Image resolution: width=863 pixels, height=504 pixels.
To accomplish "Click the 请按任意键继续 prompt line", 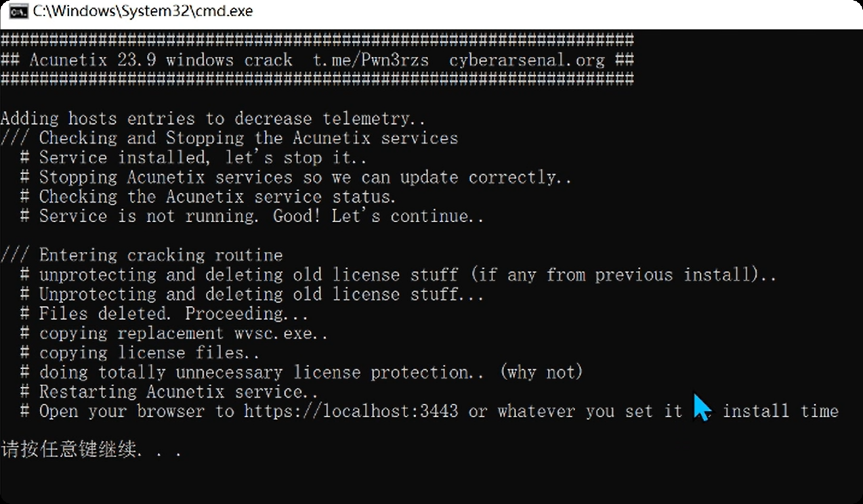I will (x=91, y=450).
